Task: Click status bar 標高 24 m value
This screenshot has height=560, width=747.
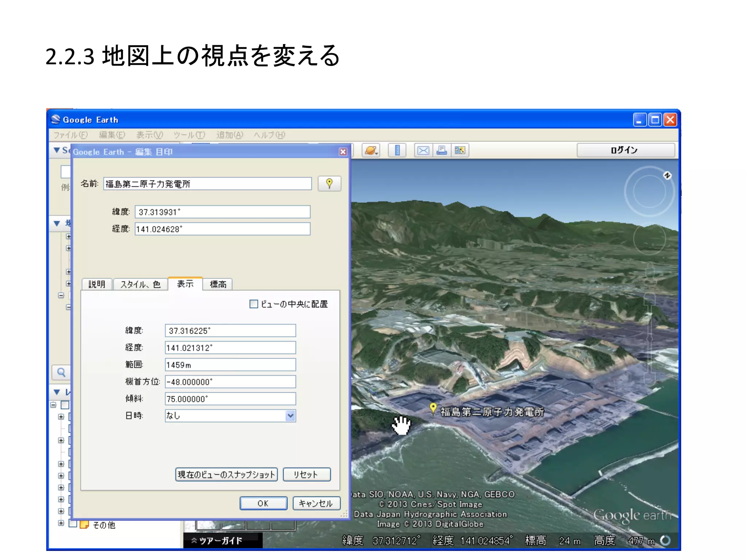Action: click(x=570, y=541)
